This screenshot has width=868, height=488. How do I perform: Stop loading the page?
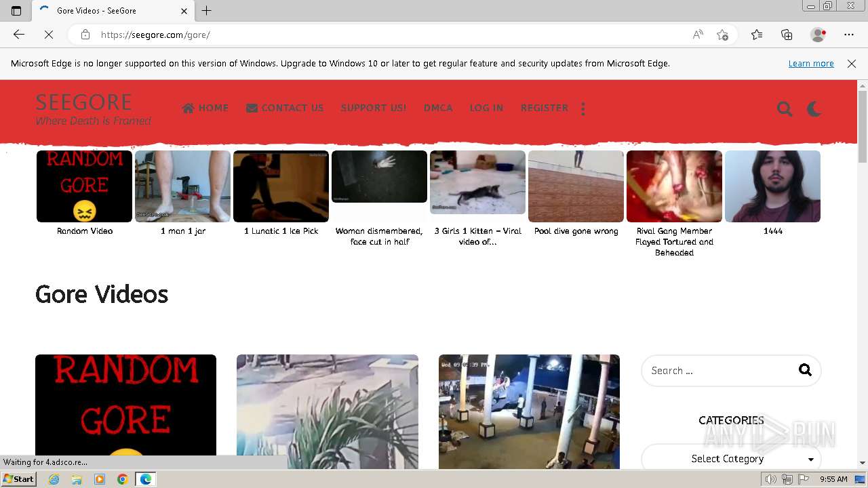tap(49, 35)
